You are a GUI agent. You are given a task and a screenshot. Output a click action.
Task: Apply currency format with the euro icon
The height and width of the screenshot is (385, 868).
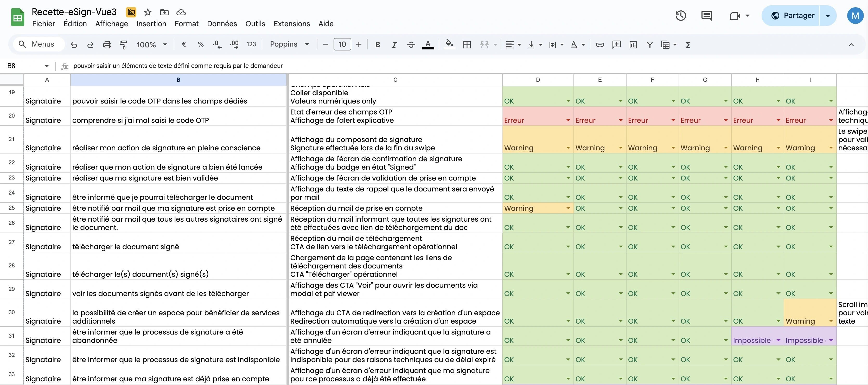tap(184, 44)
